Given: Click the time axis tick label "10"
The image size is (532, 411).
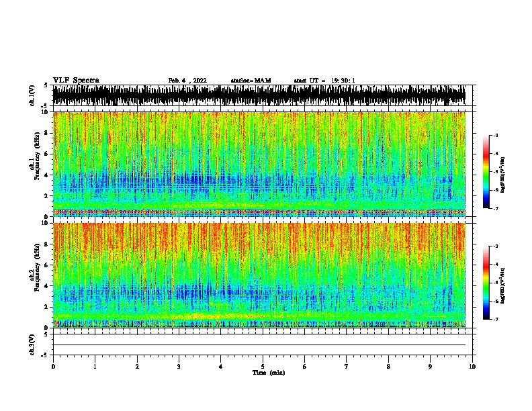Looking at the screenshot, I should tap(472, 367).
